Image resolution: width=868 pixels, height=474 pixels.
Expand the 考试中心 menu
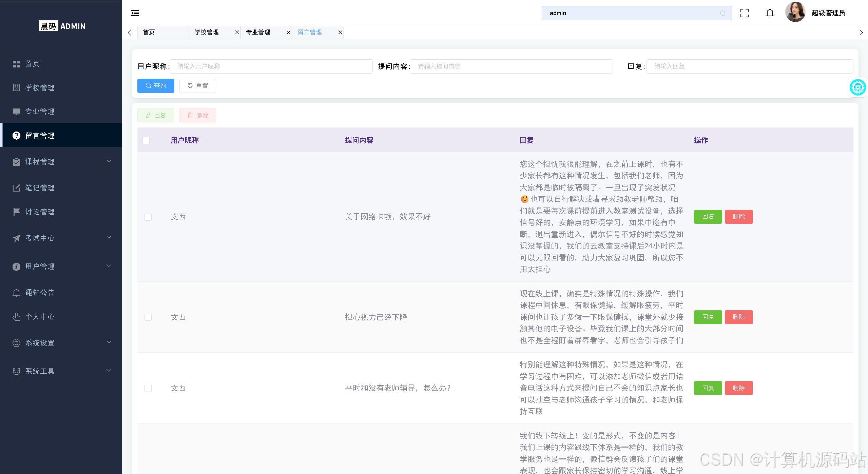click(39, 238)
